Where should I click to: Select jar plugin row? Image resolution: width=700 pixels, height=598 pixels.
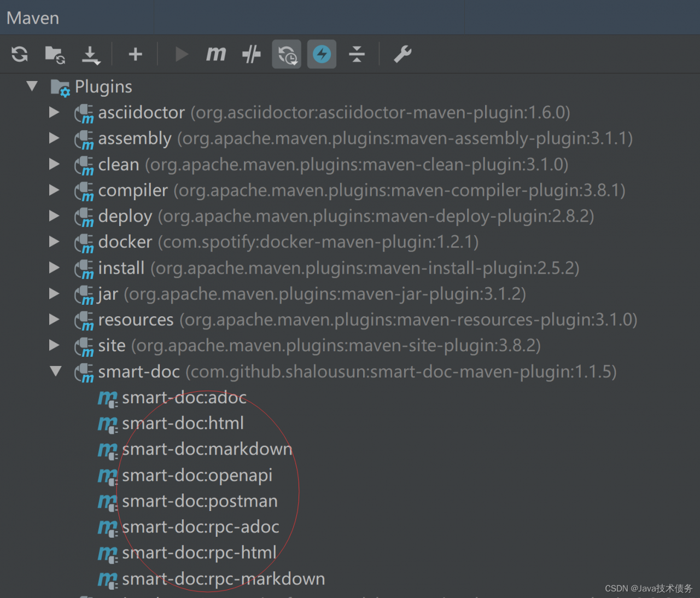[350, 293]
